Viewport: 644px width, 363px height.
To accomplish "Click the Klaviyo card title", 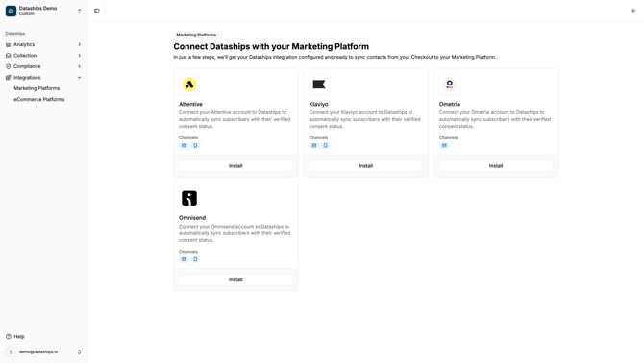I will point(319,104).
